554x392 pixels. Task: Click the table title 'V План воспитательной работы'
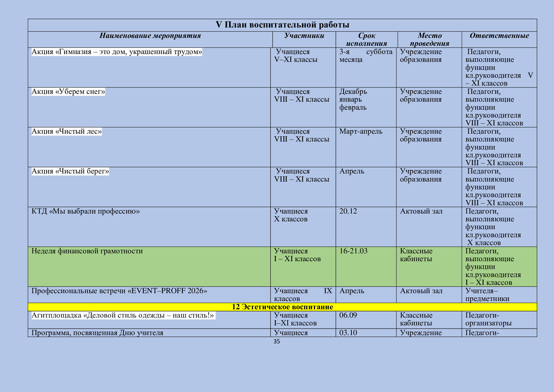pos(282,25)
